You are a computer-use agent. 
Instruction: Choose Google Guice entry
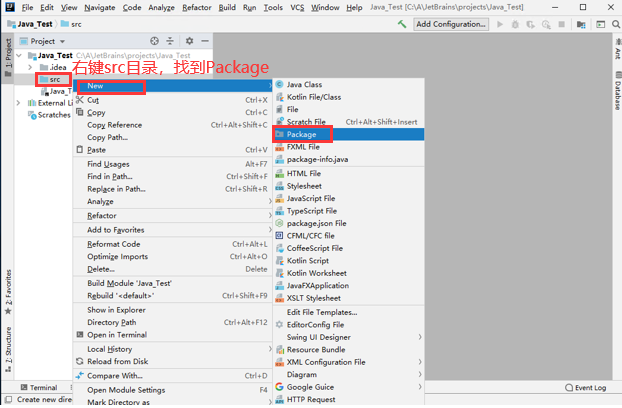348,387
